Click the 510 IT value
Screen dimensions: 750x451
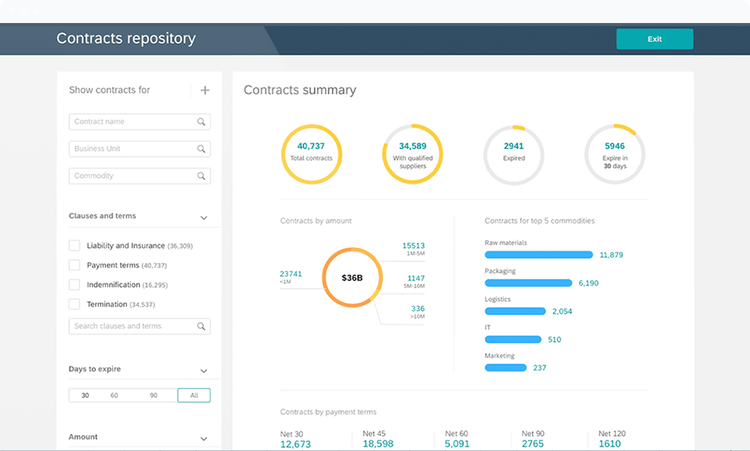coord(554,340)
